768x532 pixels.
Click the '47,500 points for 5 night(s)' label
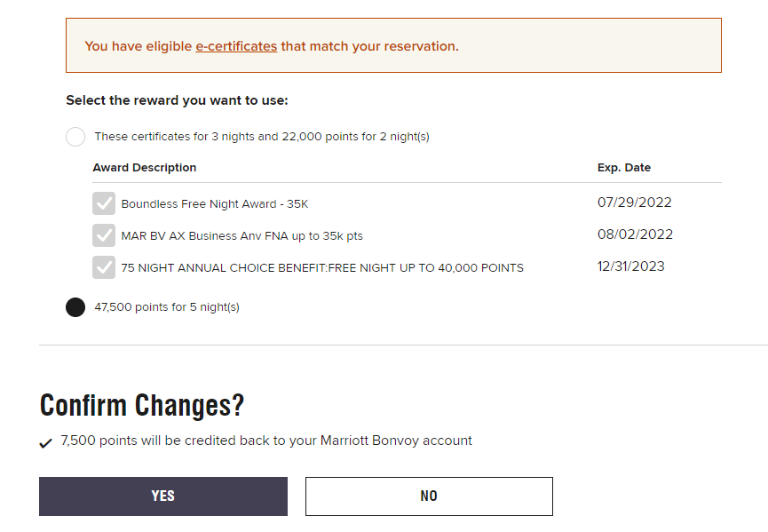[167, 307]
